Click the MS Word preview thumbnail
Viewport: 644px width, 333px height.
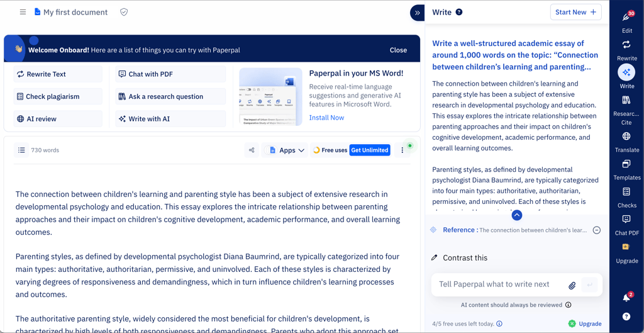(270, 97)
